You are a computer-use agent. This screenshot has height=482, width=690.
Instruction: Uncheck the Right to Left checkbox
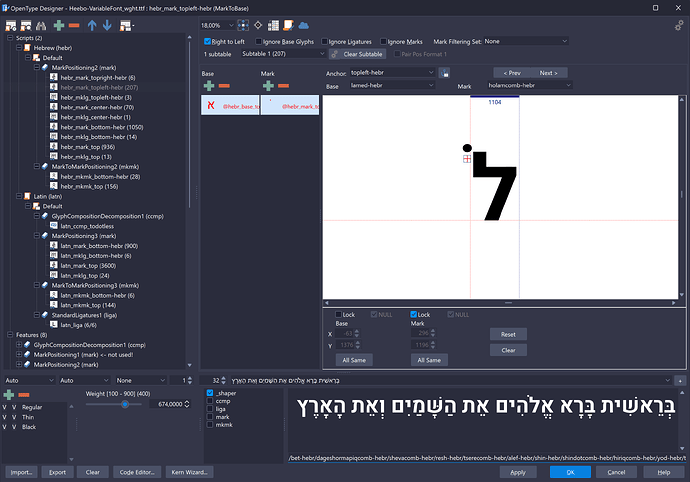coord(208,41)
